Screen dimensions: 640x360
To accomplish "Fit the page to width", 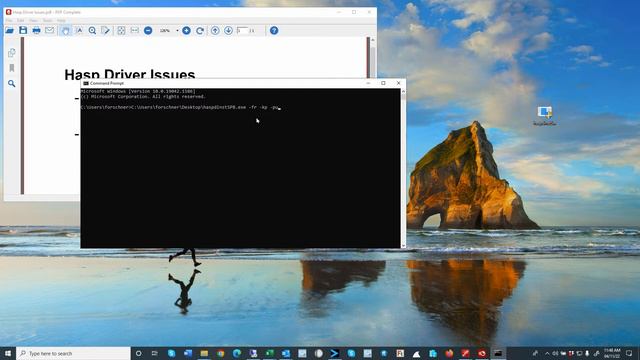I will point(134,31).
